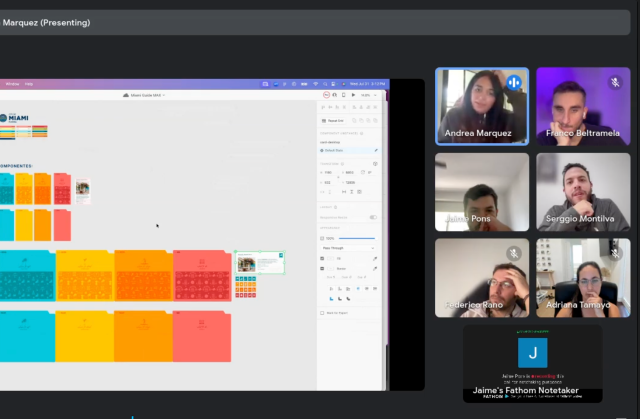Toggle the Fill checkbox
Image resolution: width=640 pixels, height=419 pixels.
(x=322, y=258)
